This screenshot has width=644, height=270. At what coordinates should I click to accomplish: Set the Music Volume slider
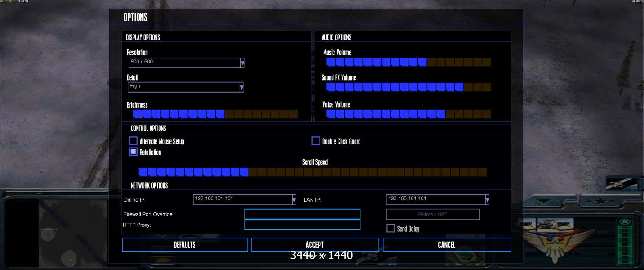coord(409,62)
